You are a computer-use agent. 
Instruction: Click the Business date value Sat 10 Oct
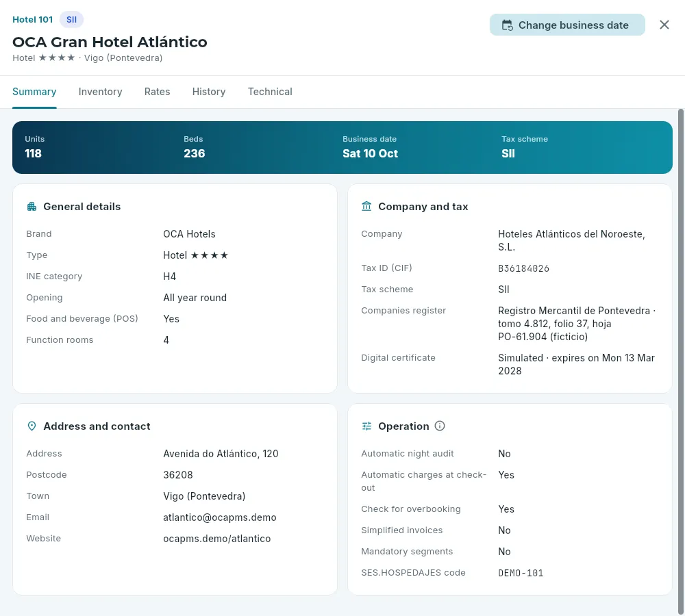point(370,154)
